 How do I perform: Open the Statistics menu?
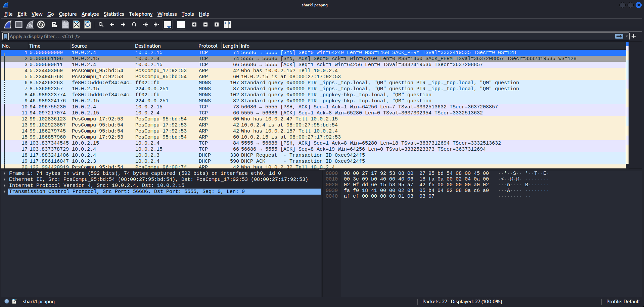click(x=114, y=14)
